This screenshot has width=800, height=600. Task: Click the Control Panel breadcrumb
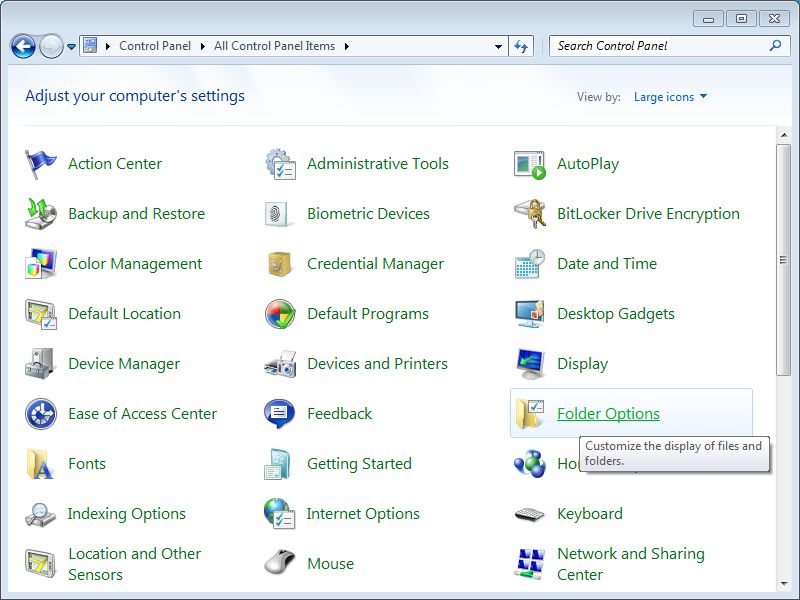pyautogui.click(x=155, y=46)
